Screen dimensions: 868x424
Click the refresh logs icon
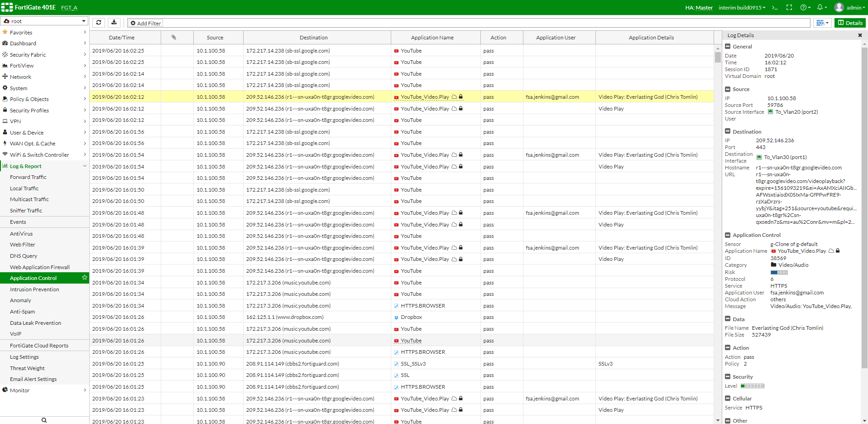point(99,23)
